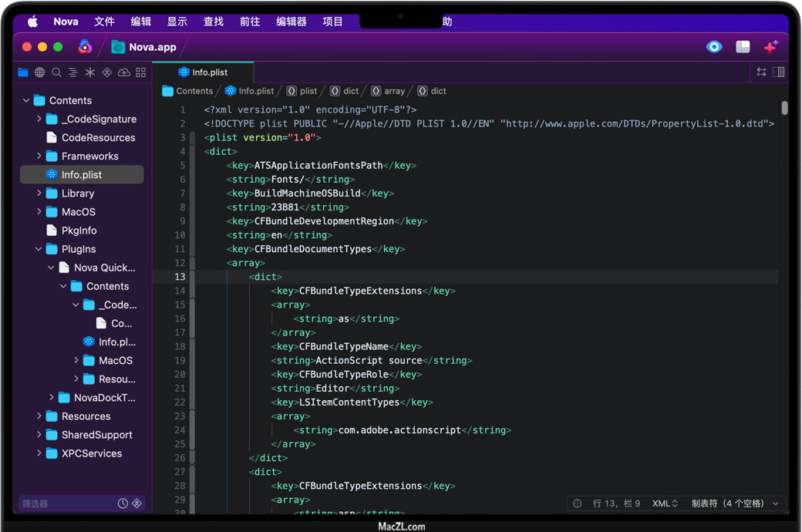Click the Nova project logo in toolbar
Viewport: 802px width, 532px height.
(x=85, y=47)
